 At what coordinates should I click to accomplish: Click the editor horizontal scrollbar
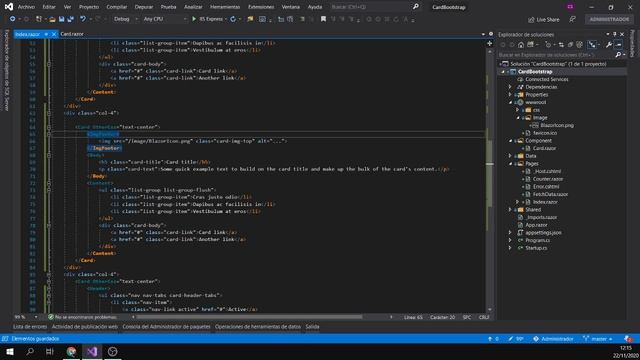point(249,317)
